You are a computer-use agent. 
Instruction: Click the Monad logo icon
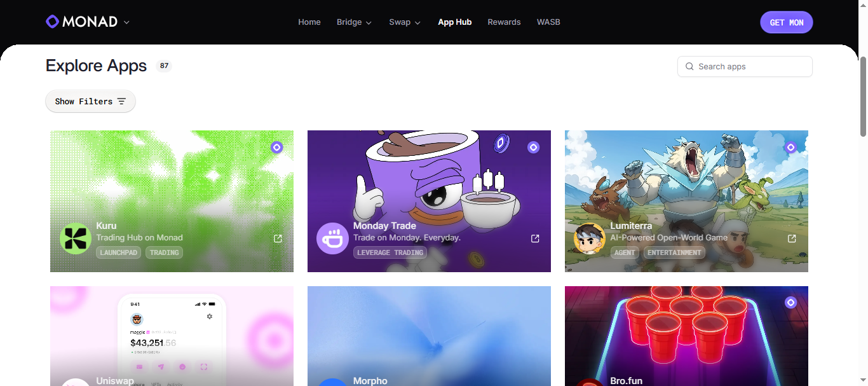pyautogui.click(x=52, y=22)
